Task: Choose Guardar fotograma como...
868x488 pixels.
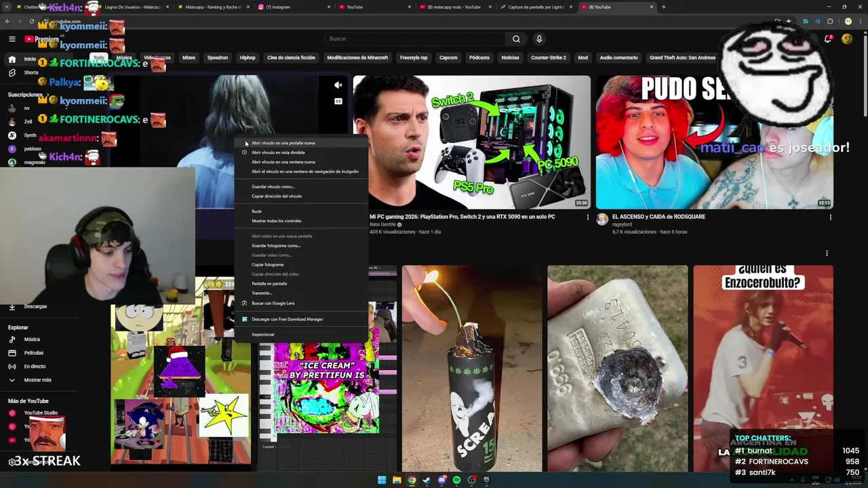Action: (302, 245)
